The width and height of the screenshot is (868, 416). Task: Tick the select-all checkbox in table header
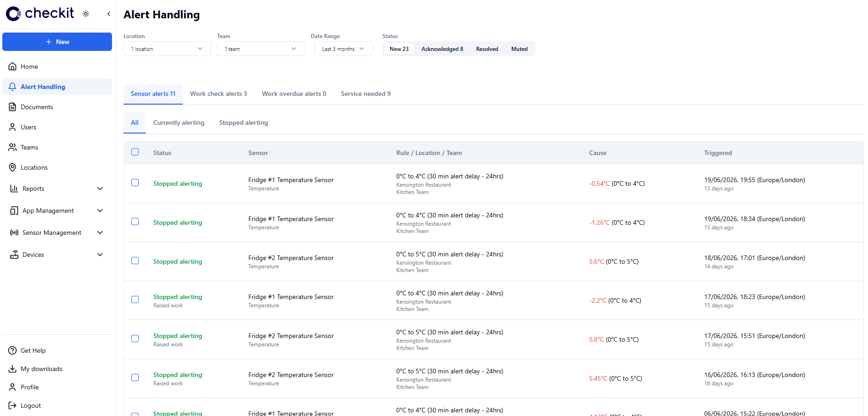135,152
